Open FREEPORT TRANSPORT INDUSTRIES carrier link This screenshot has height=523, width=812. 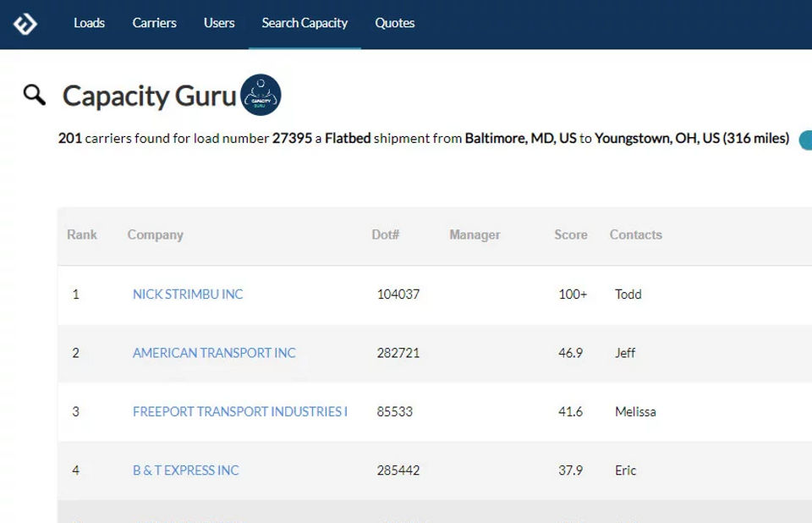click(x=239, y=411)
